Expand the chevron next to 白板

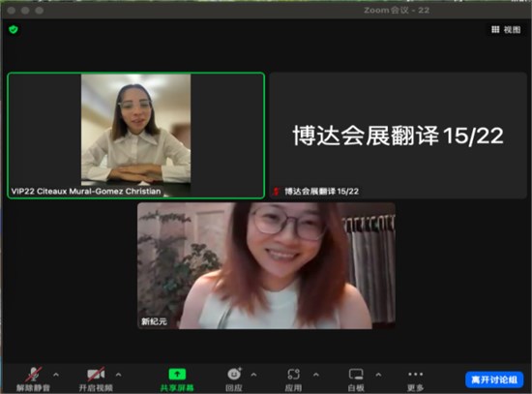(378, 375)
